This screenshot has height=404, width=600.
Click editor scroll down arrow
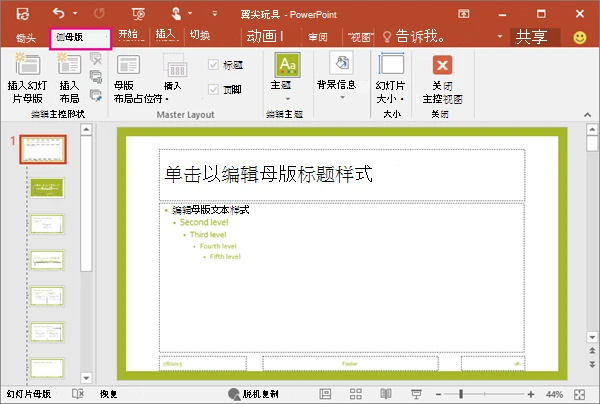point(592,337)
